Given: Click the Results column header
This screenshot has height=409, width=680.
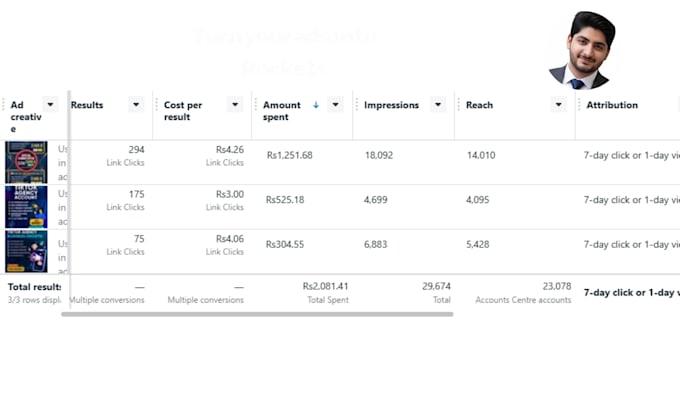Looking at the screenshot, I should coord(87,105).
